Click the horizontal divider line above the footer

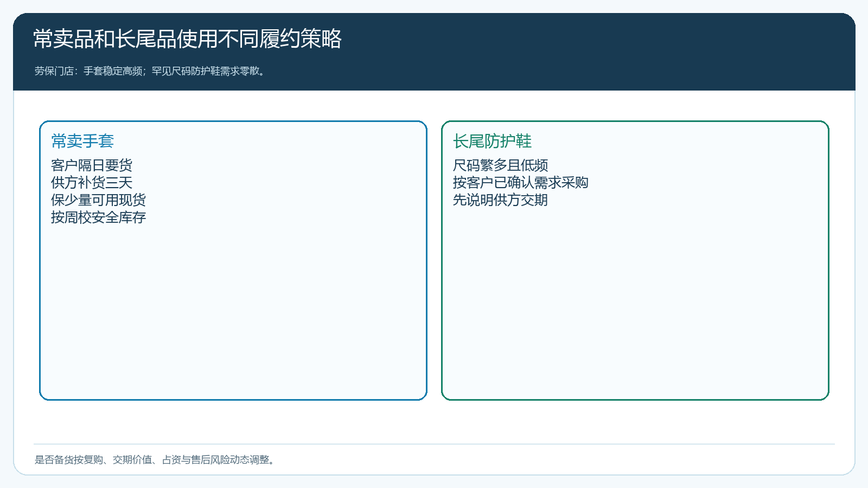tap(434, 444)
